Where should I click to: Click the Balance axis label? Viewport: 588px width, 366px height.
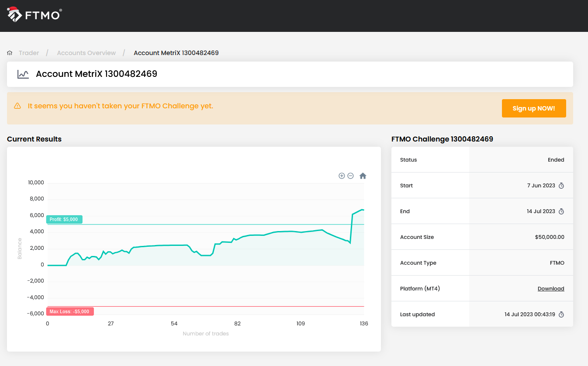[20, 249]
